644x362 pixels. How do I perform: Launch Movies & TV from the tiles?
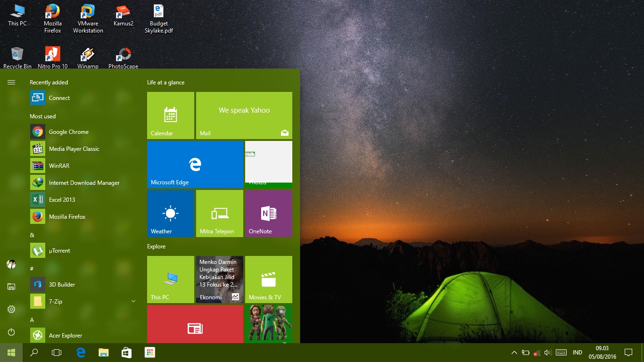[x=268, y=279]
